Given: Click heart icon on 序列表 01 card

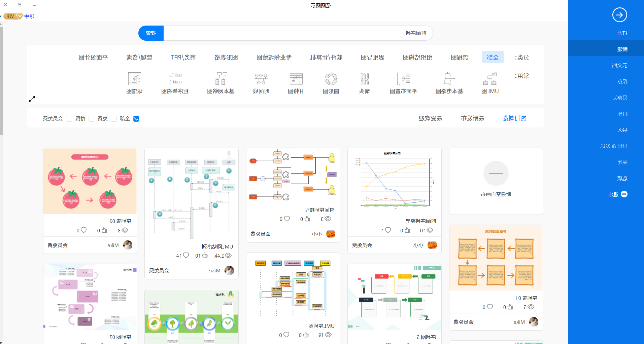Looking at the screenshot, I should tap(490, 307).
